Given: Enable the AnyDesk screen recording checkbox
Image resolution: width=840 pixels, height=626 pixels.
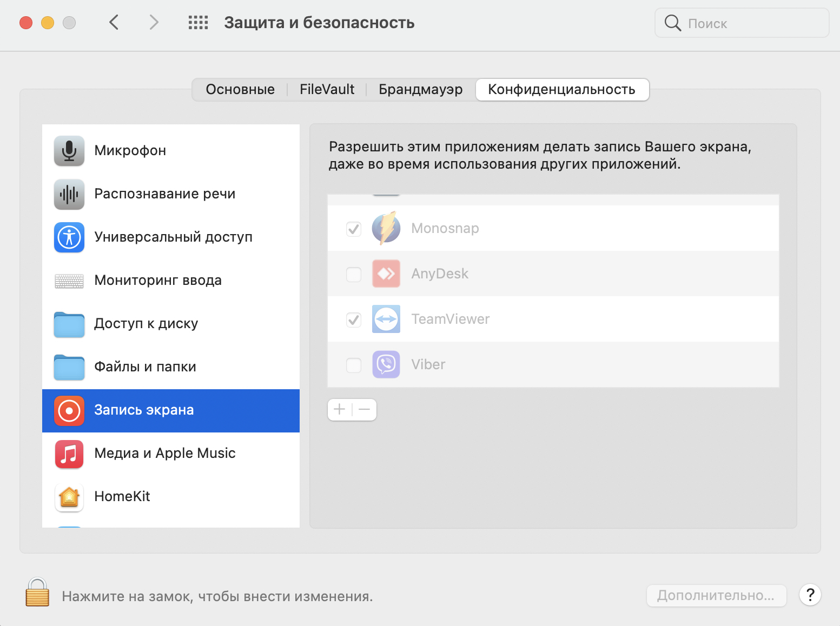Looking at the screenshot, I should (354, 274).
